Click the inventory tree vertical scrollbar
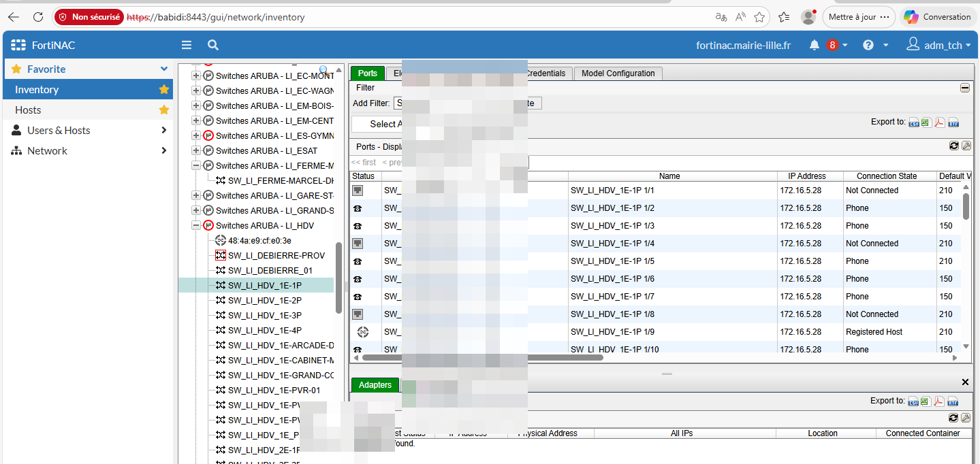The width and height of the screenshot is (980, 464). [x=338, y=278]
